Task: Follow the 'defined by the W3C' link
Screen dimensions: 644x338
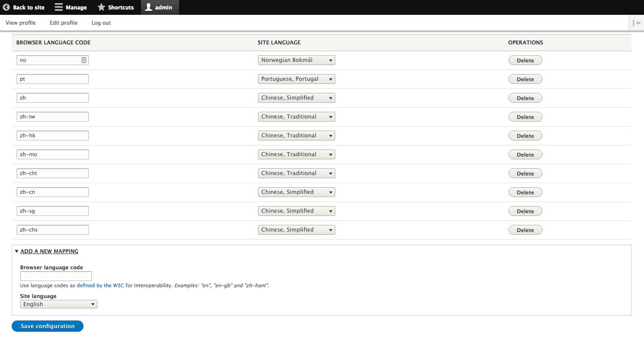Action: coord(100,285)
